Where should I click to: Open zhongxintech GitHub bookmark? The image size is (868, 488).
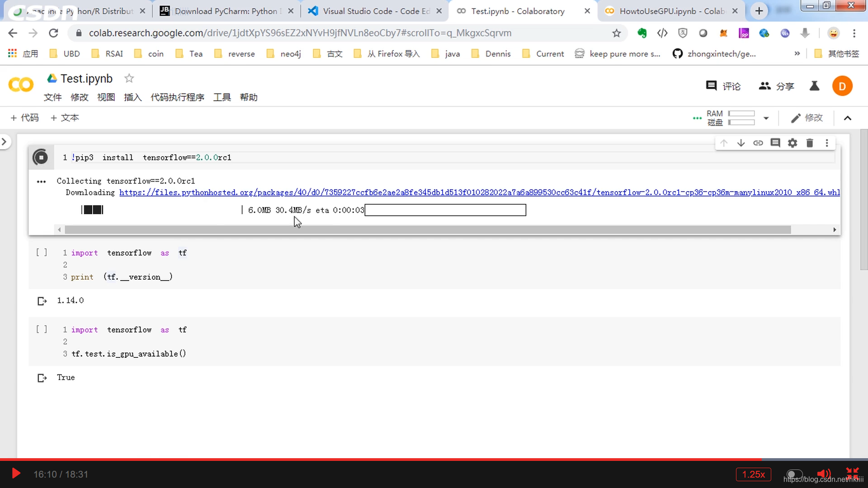pos(714,54)
